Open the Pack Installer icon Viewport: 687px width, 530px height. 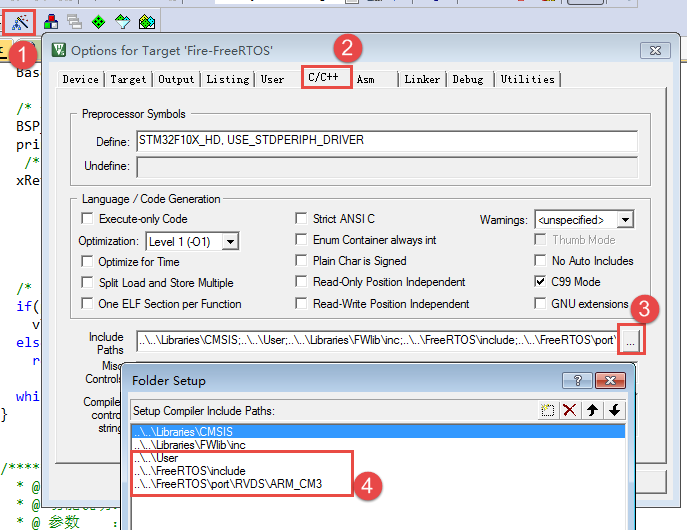point(147,21)
